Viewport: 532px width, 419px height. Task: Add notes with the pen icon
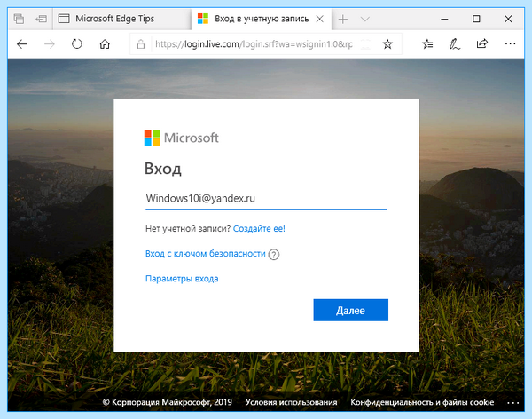tap(455, 44)
